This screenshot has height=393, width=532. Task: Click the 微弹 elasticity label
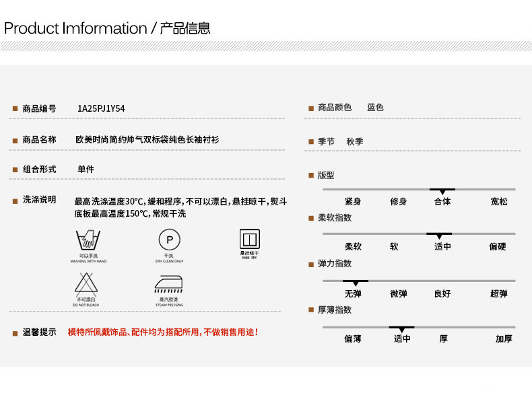coord(398,293)
